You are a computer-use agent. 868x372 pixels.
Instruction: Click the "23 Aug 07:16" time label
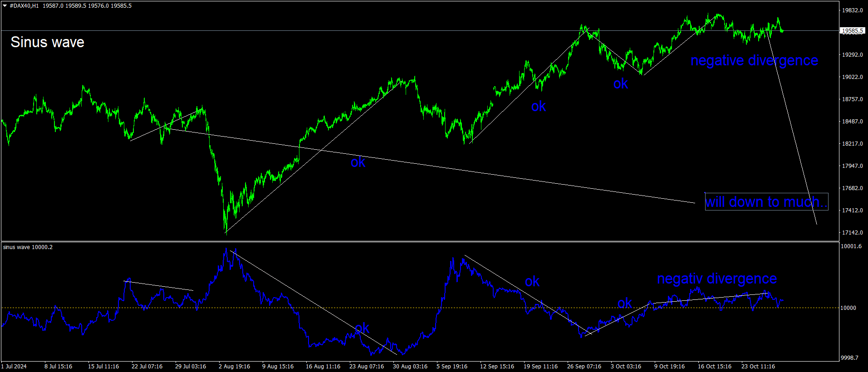pyautogui.click(x=367, y=367)
